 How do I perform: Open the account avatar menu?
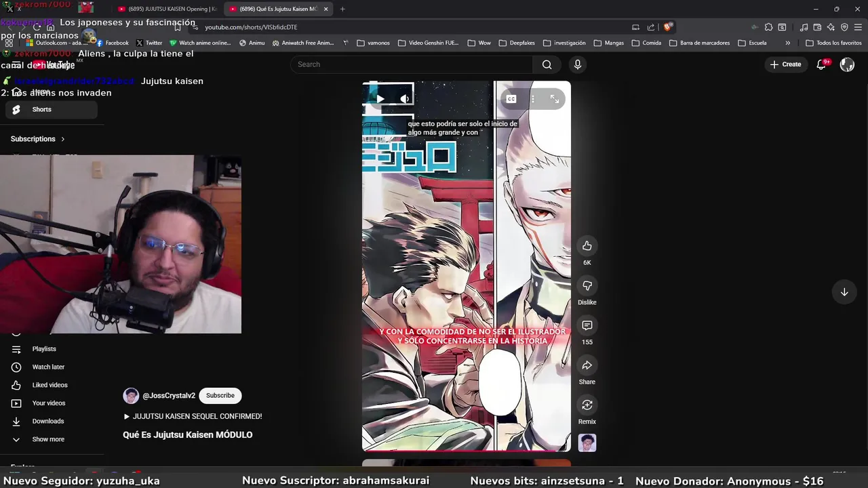tap(847, 64)
